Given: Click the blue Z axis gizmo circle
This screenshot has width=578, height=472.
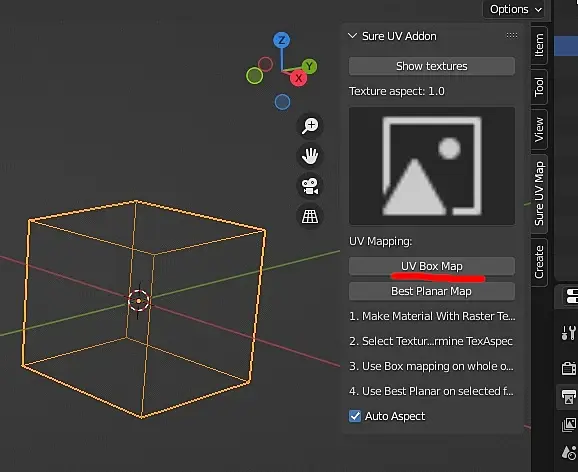Looking at the screenshot, I should tap(282, 40).
